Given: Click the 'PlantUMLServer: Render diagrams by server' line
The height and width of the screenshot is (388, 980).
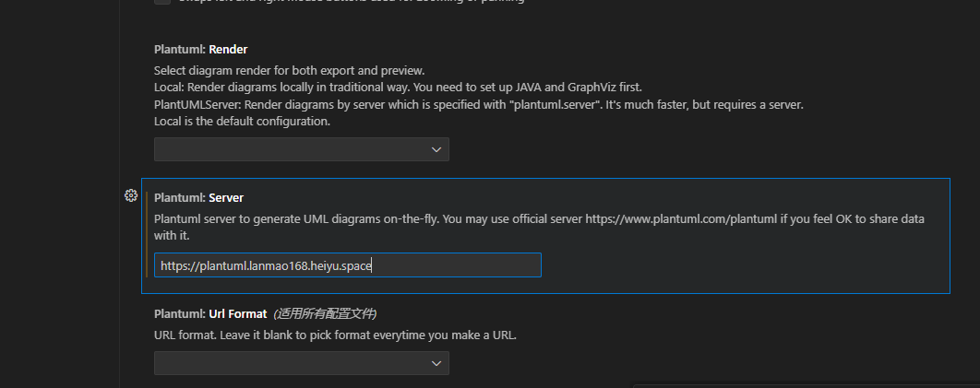Looking at the screenshot, I should pyautogui.click(x=479, y=105).
